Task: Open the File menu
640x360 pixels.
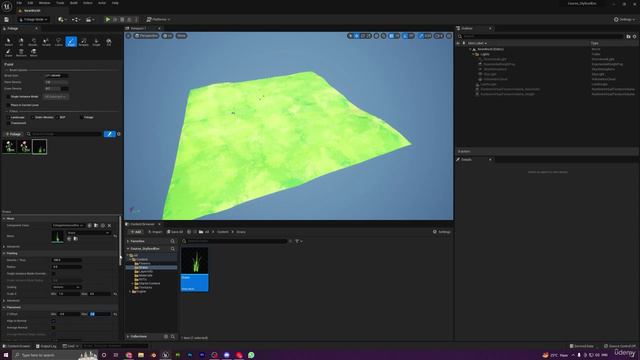Action: pyautogui.click(x=19, y=3)
